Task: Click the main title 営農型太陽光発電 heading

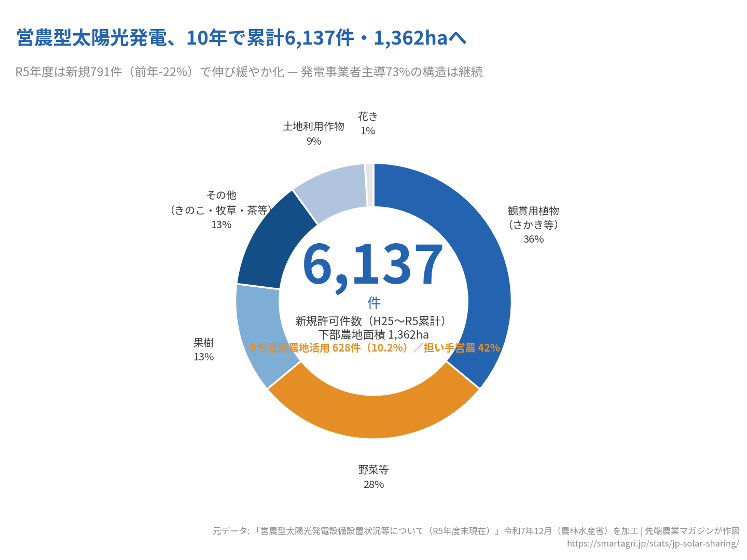Action: 241,38
